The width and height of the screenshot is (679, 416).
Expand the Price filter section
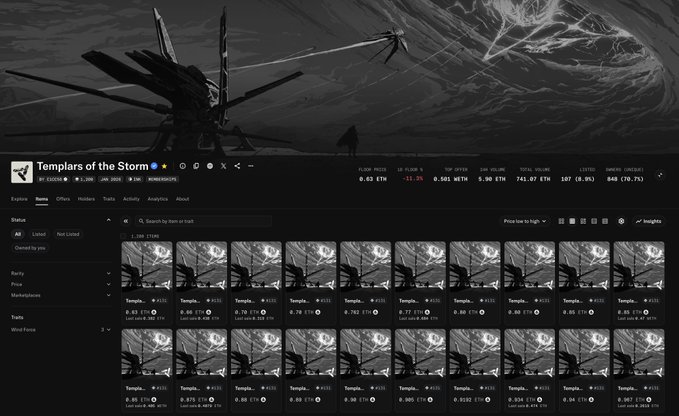[61, 284]
